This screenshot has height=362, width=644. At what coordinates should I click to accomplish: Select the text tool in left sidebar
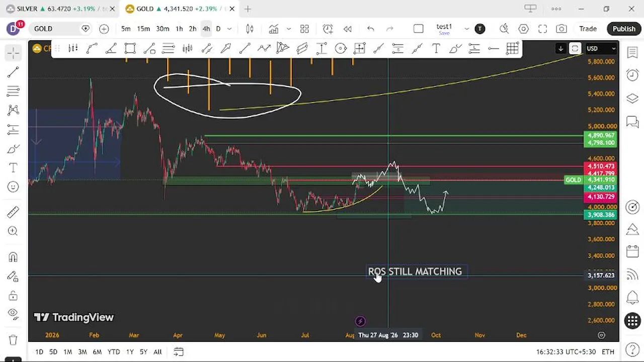point(13,168)
